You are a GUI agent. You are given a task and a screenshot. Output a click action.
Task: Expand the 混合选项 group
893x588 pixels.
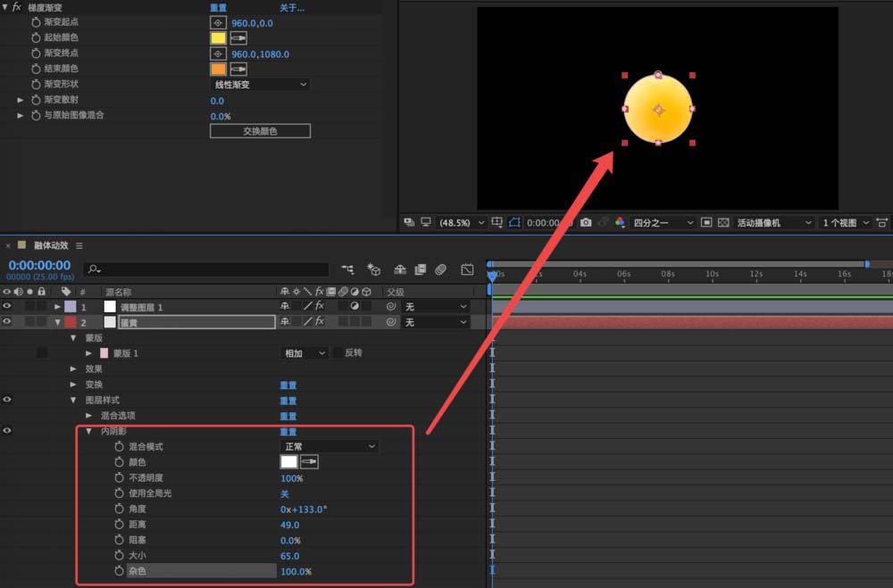pos(88,416)
